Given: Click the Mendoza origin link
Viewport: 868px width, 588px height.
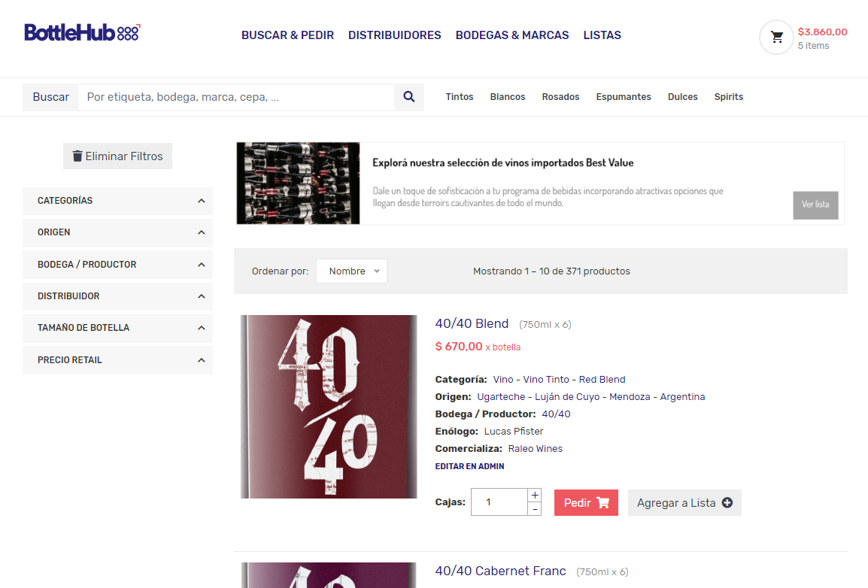Looking at the screenshot, I should [x=630, y=396].
